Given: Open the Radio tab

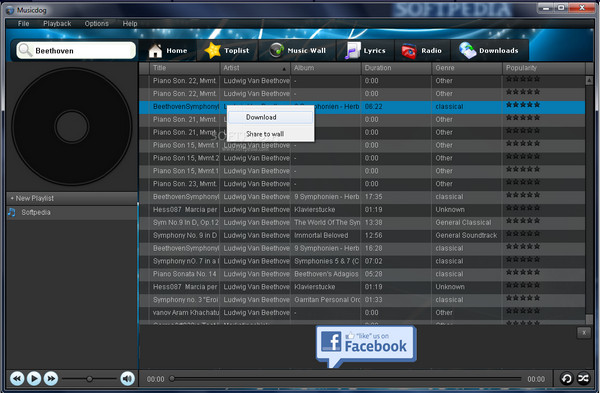Looking at the screenshot, I should [x=422, y=51].
